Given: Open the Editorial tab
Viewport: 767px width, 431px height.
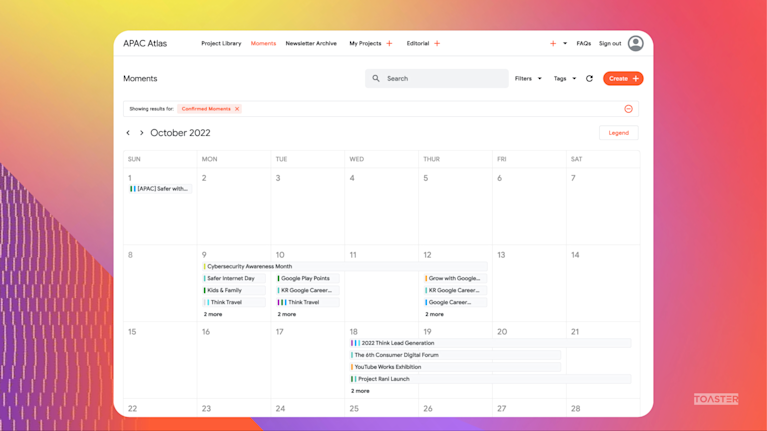Looking at the screenshot, I should (x=418, y=44).
